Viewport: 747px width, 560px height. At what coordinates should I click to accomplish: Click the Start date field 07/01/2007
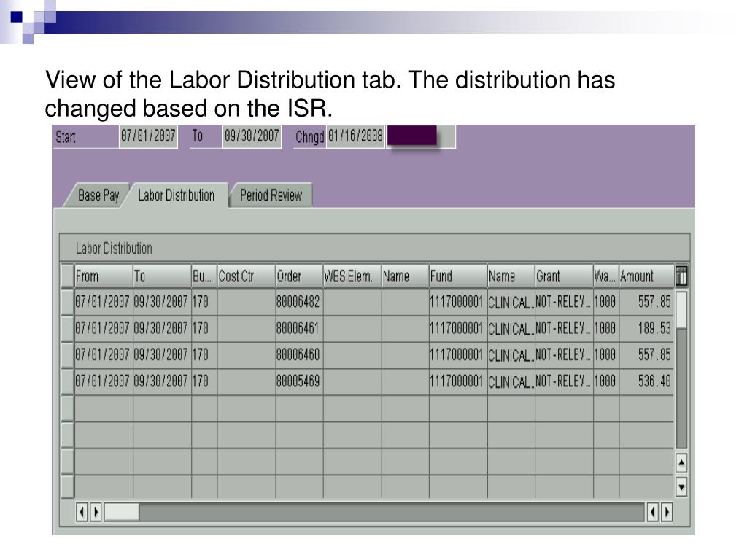click(148, 136)
